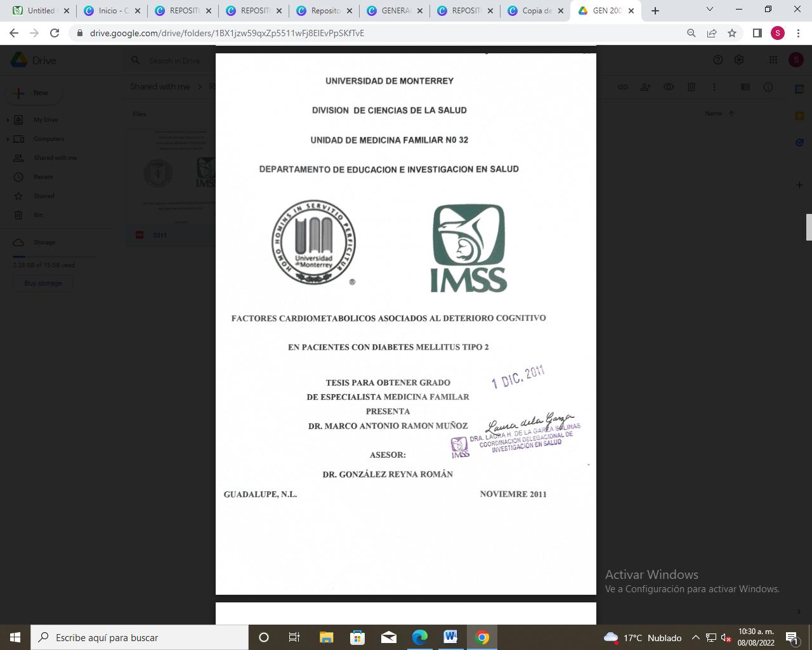This screenshot has width=812, height=650.
Task: Click the Google Drive logo
Action: click(34, 60)
